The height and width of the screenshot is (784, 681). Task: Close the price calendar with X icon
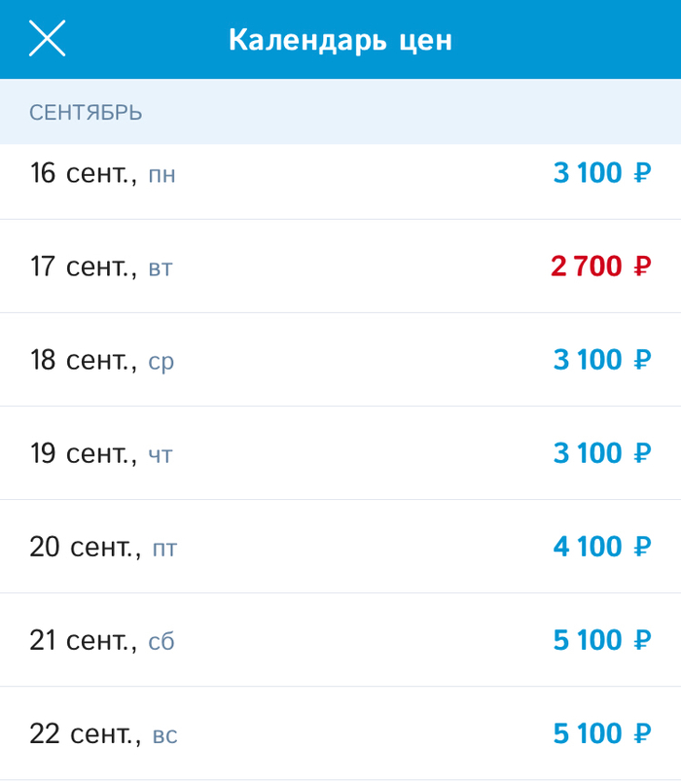47,39
